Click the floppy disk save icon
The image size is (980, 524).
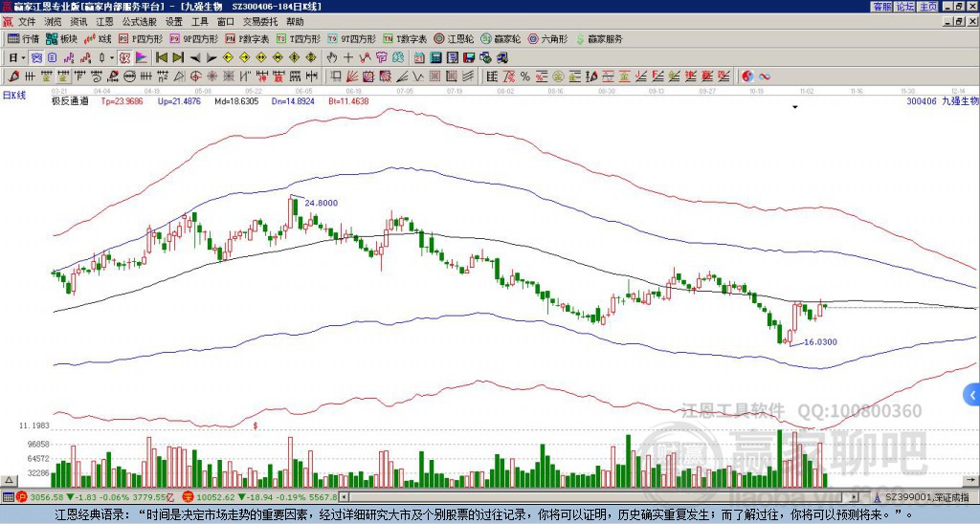point(469,58)
